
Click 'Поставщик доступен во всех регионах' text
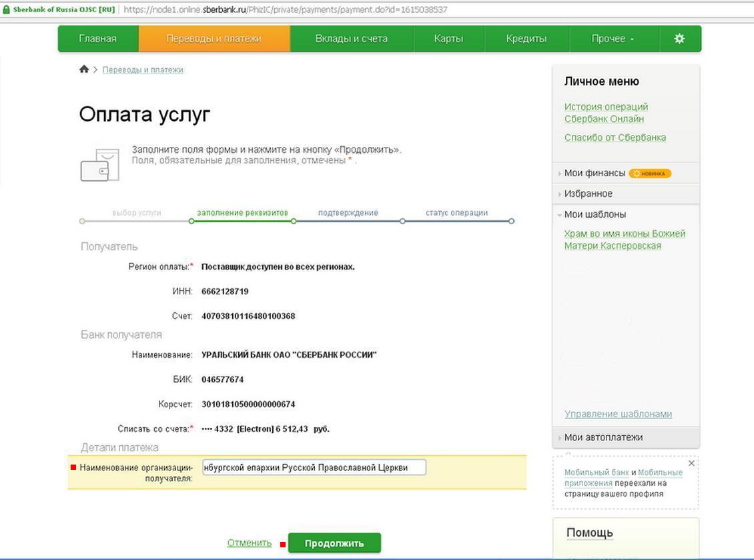click(x=278, y=267)
